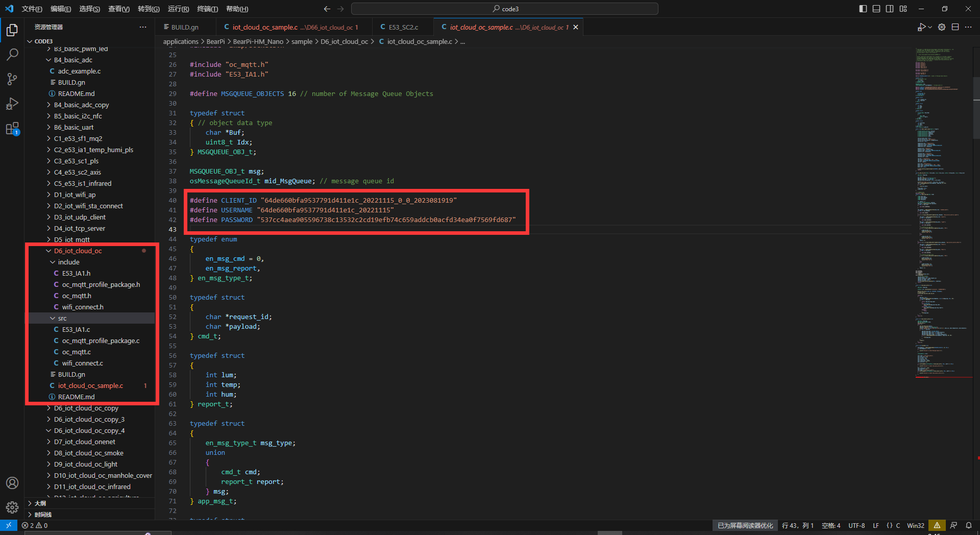Open adc_example.c in the explorer

(x=79, y=71)
